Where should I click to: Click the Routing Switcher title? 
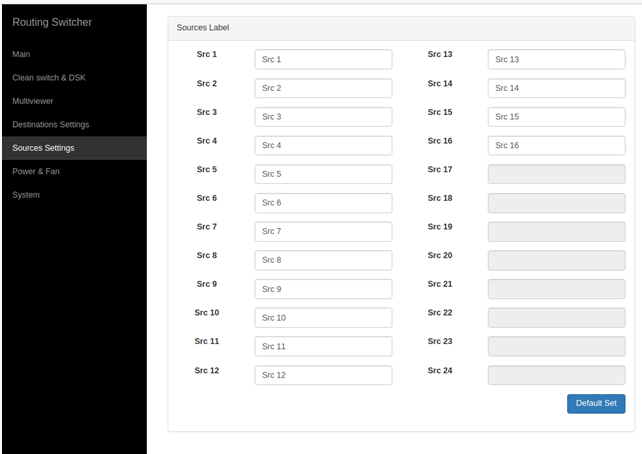pyautogui.click(x=52, y=22)
